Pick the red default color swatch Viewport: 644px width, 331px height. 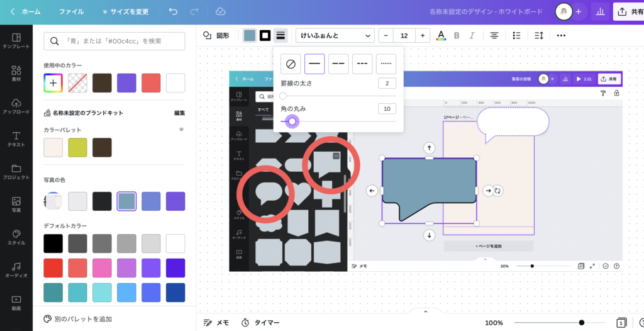(x=53, y=267)
